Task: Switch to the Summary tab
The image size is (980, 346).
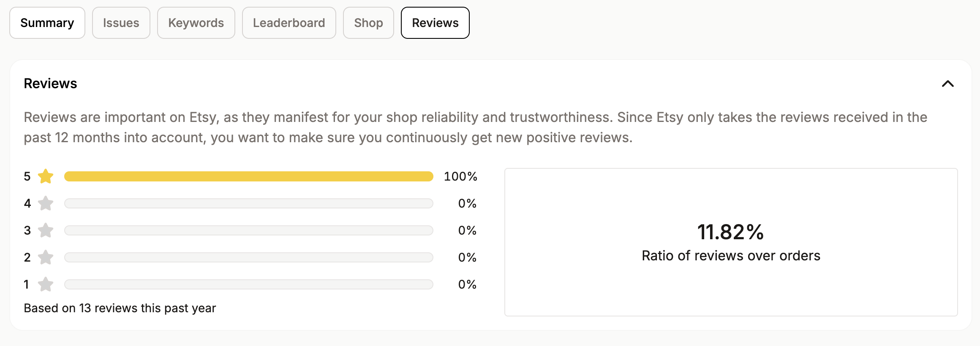Action: click(47, 23)
